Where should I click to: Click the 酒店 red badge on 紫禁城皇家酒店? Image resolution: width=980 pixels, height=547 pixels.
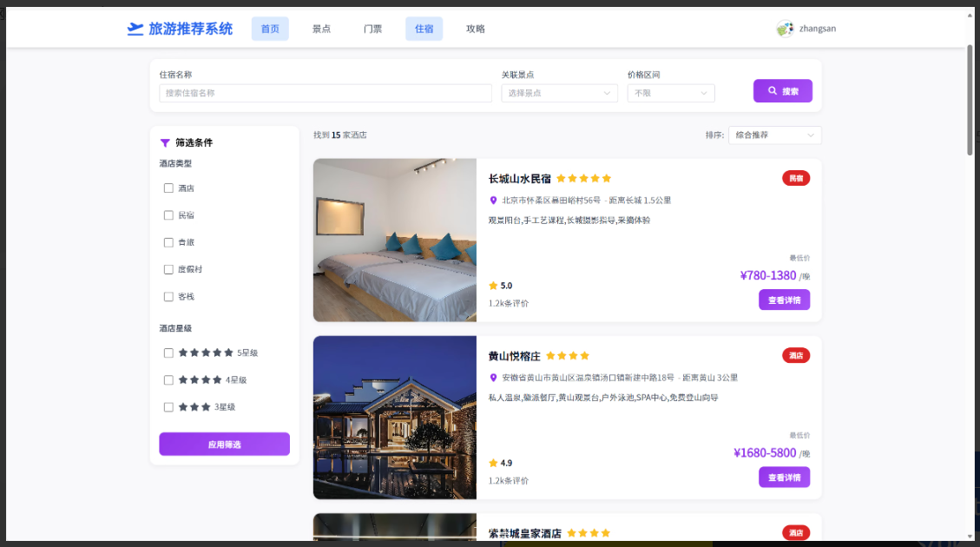(796, 532)
